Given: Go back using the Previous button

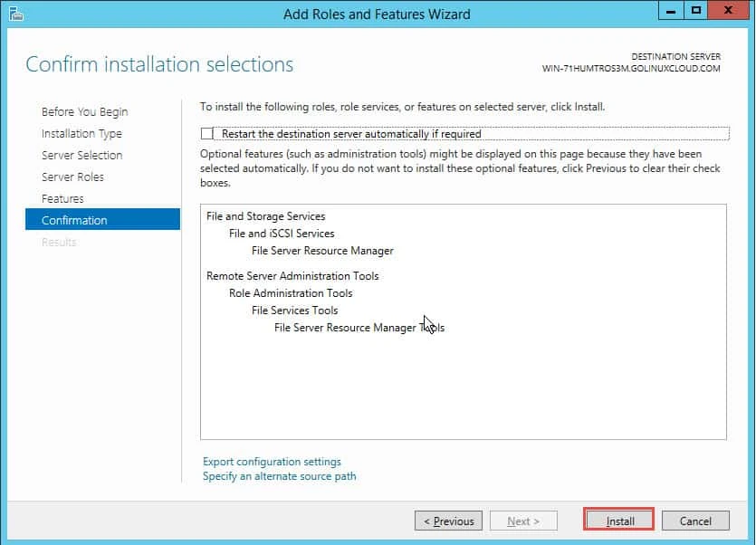Looking at the screenshot, I should [448, 521].
